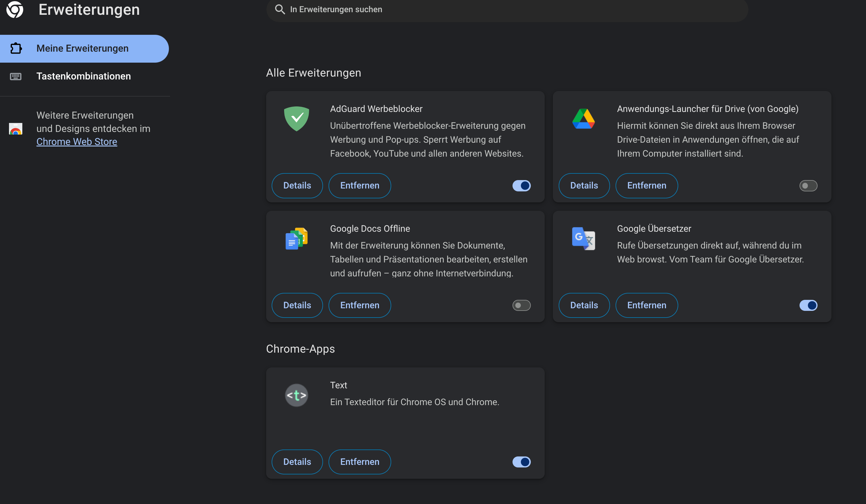Image resolution: width=866 pixels, height=504 pixels.
Task: Click the Google Docs Offline icon
Action: [296, 239]
